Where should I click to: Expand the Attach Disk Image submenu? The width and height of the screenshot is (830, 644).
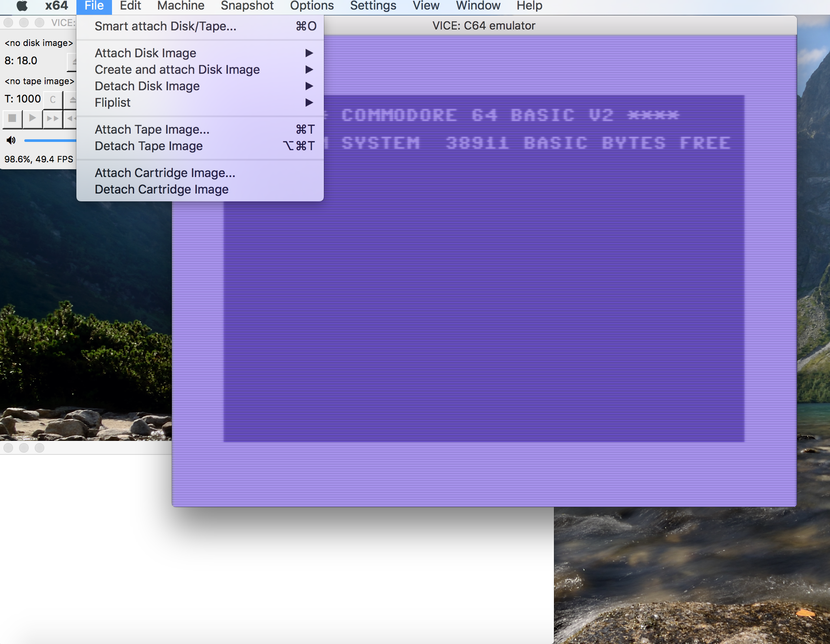click(200, 53)
